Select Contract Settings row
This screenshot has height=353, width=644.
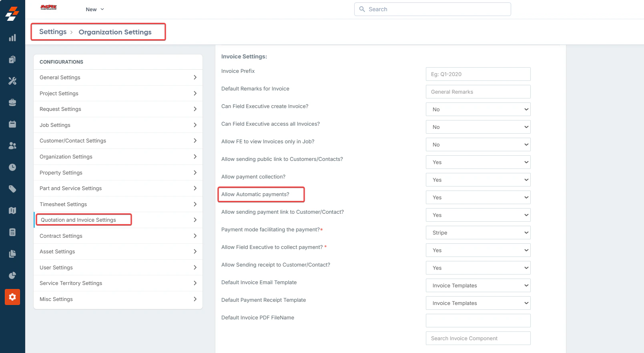pyautogui.click(x=118, y=236)
